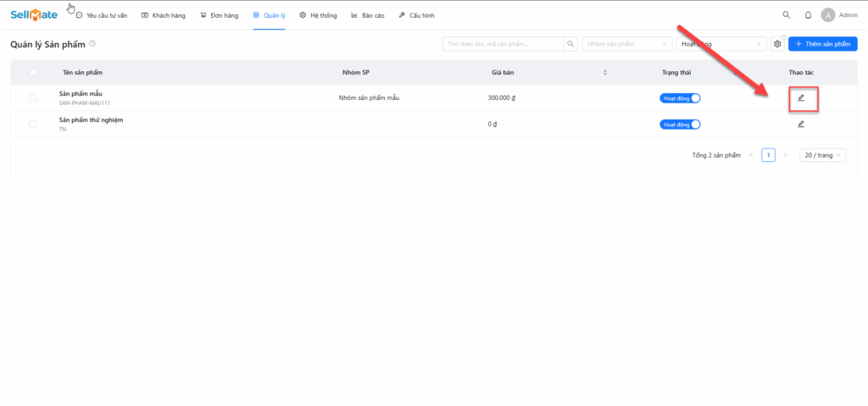This screenshot has height=406, width=868.
Task: Open the notifications bell
Action: 808,15
